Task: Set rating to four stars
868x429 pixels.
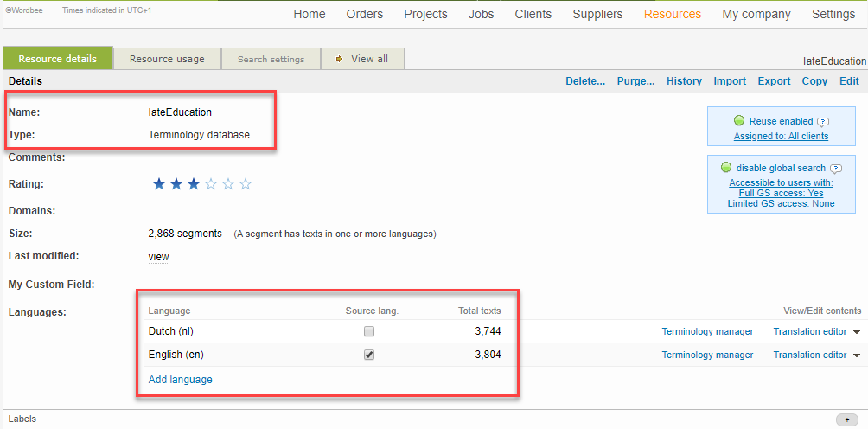Action: [228, 184]
